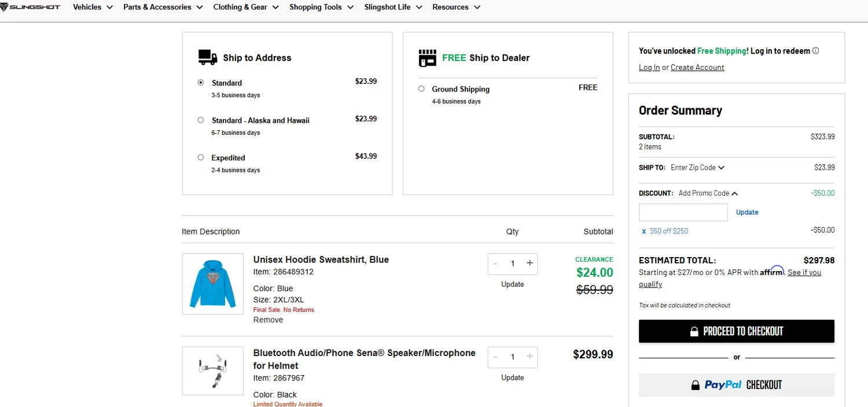Click the '$50 off $250' promo label

click(x=669, y=231)
